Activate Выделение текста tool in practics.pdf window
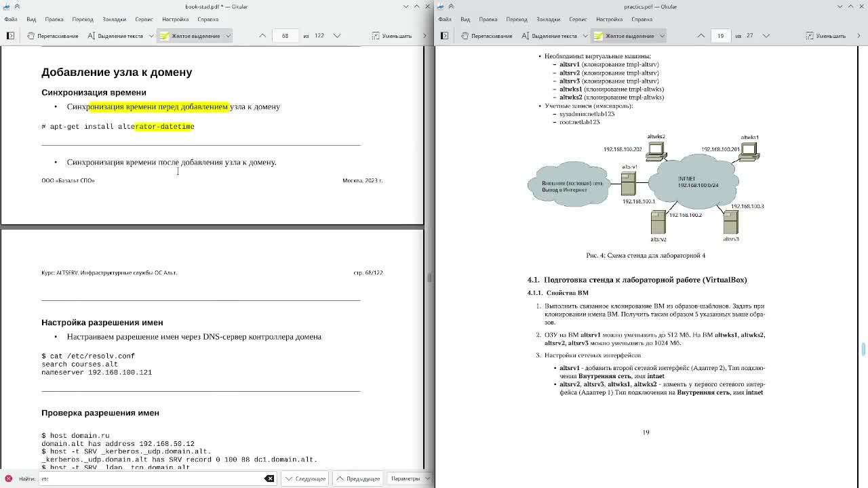Image resolution: width=868 pixels, height=488 pixels. [549, 36]
